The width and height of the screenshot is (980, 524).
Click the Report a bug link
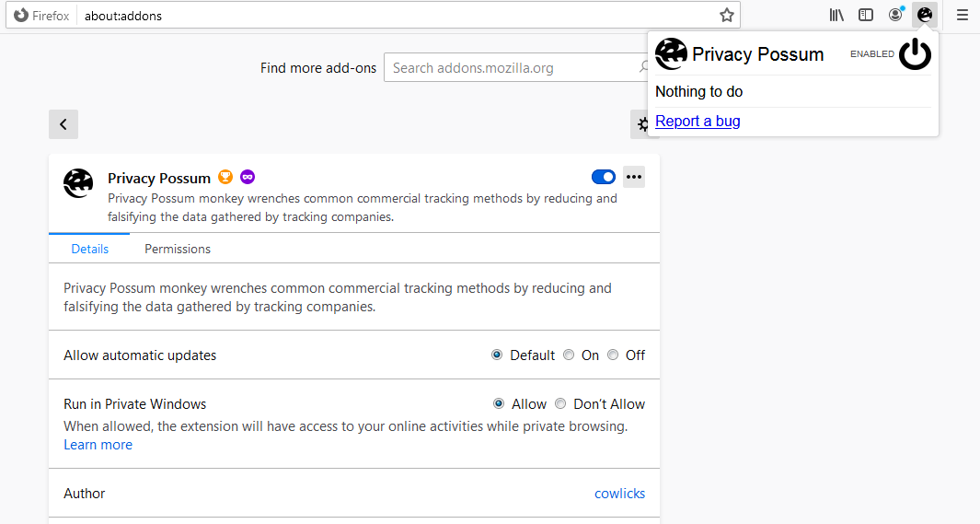click(698, 122)
